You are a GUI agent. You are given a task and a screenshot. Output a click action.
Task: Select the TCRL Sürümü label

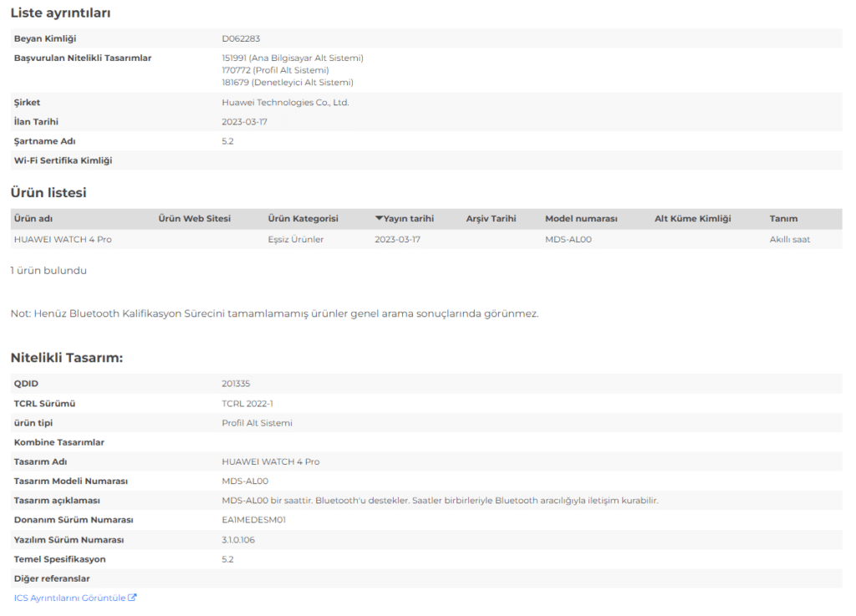[x=45, y=404]
